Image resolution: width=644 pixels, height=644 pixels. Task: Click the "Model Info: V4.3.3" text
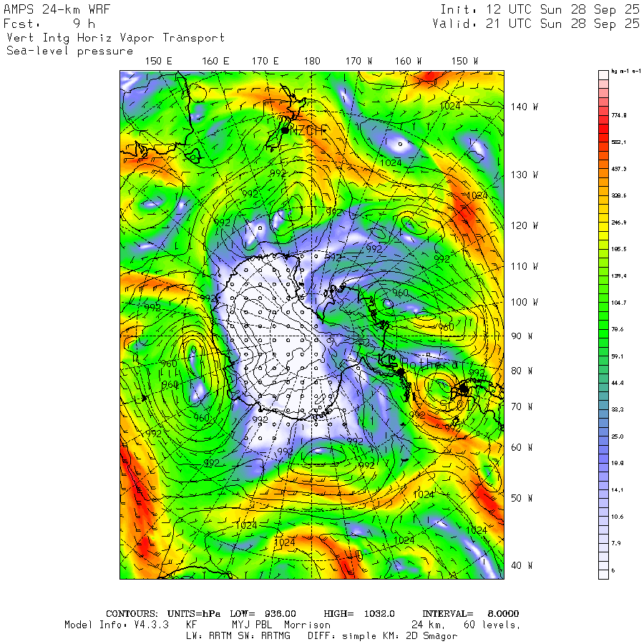coord(117,625)
